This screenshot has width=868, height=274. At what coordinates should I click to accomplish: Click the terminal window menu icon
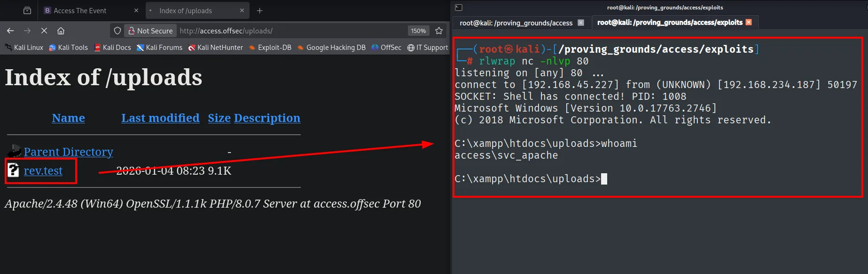coord(459,8)
